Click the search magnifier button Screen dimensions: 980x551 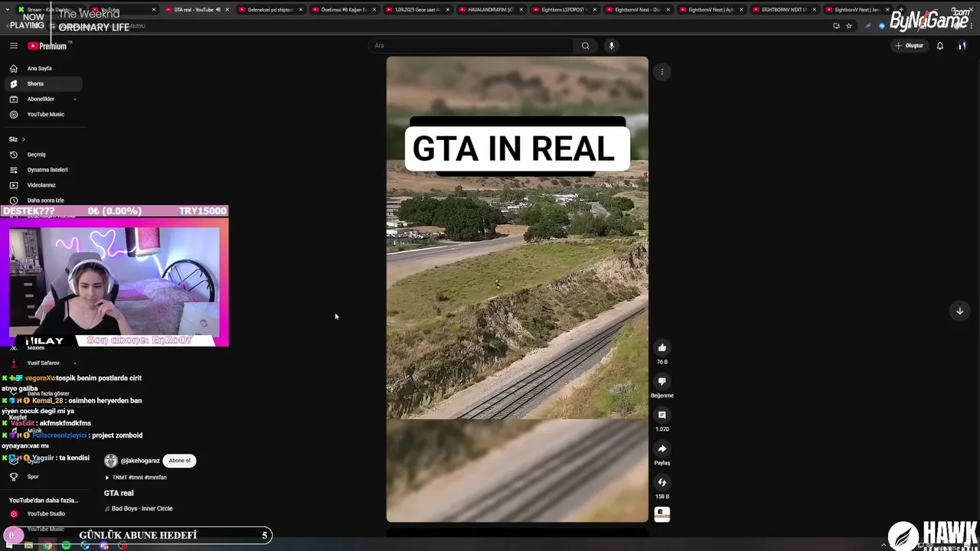click(585, 46)
